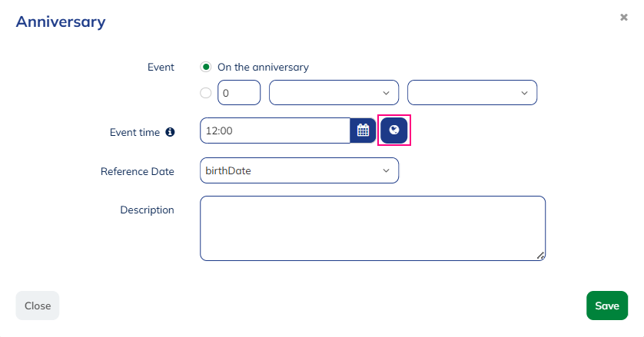Click the Description box resize handle
The height and width of the screenshot is (337, 644).
tap(541, 256)
